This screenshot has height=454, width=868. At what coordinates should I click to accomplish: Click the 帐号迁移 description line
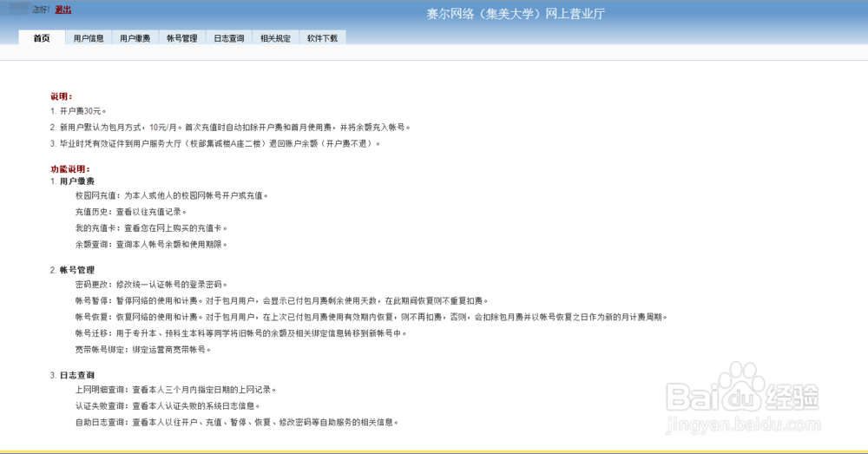(x=240, y=333)
